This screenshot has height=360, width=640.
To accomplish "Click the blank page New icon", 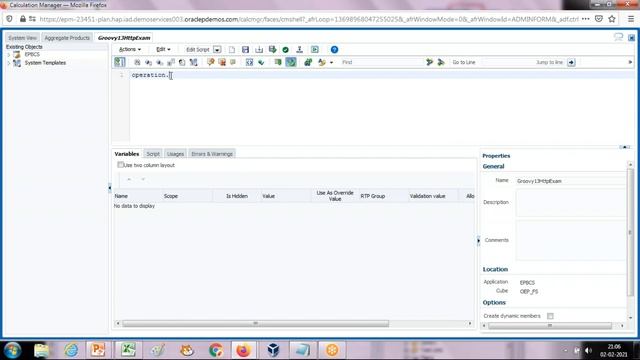I will click(x=232, y=50).
